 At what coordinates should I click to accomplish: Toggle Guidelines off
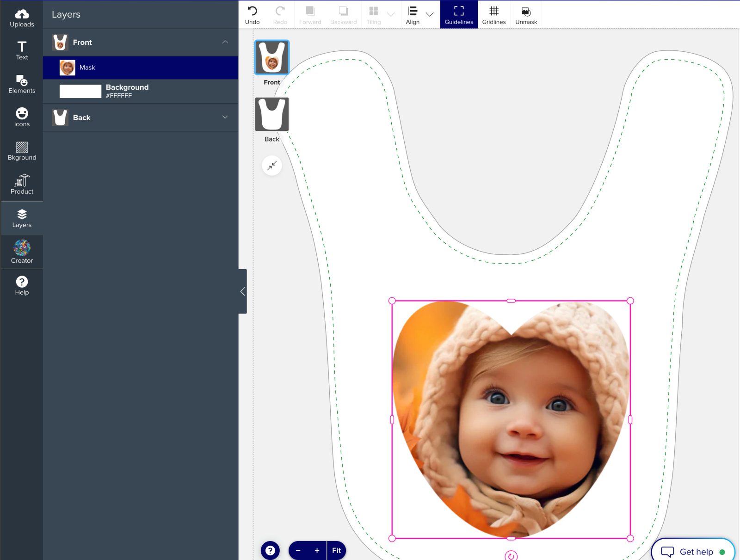458,15
